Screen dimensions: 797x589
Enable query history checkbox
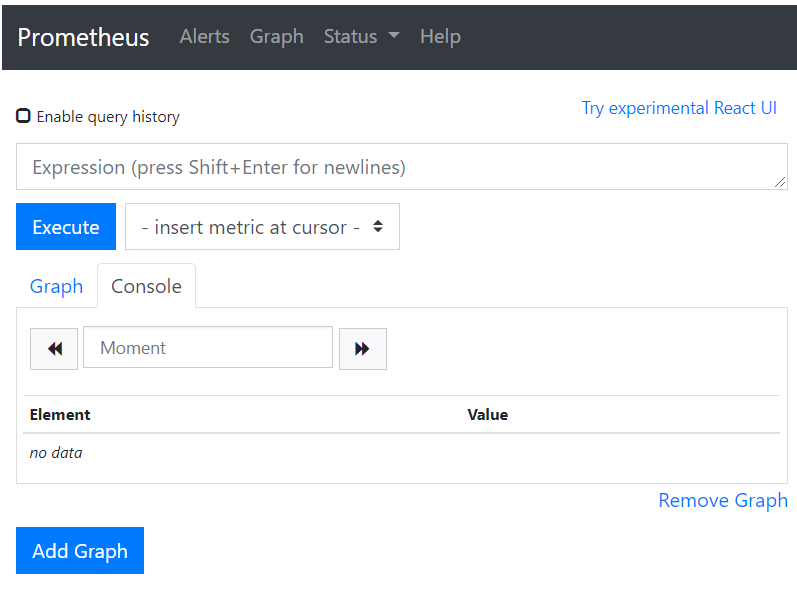coord(23,116)
